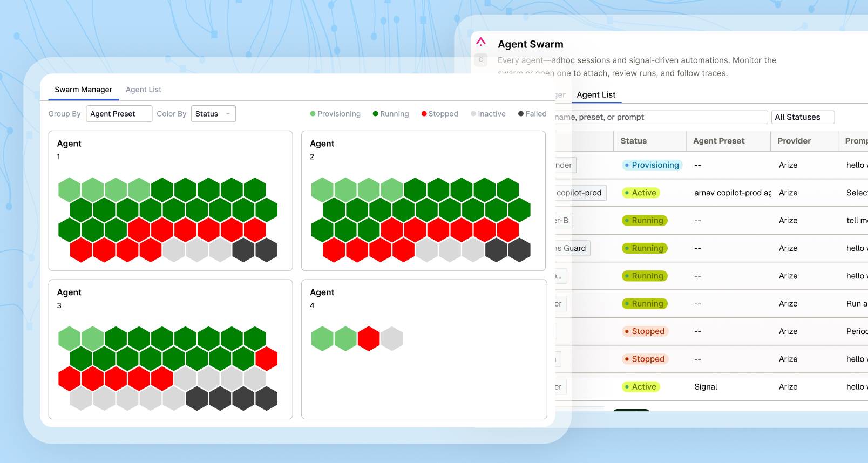Select the first light green hexagon in Agent 4
The width and height of the screenshot is (868, 463).
(322, 339)
